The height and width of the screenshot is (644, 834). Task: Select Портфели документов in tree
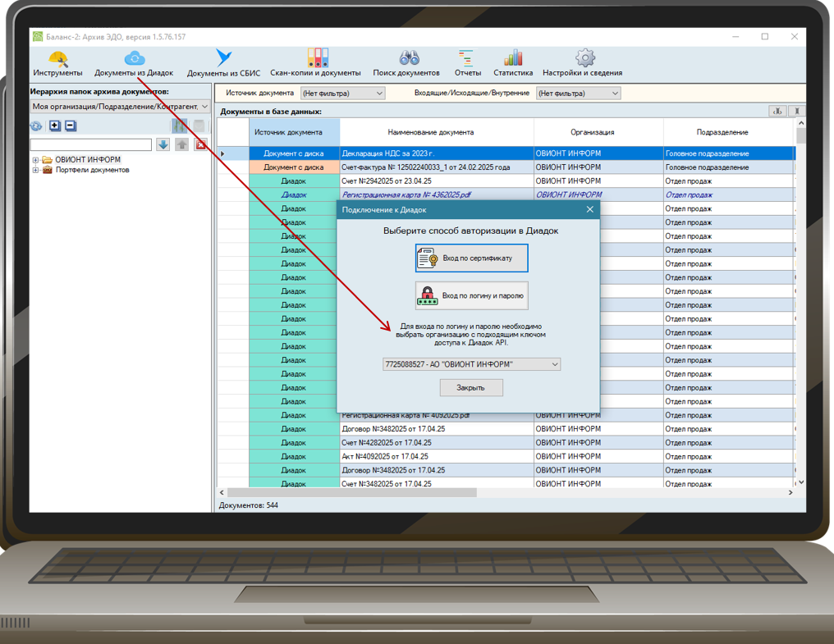[93, 170]
